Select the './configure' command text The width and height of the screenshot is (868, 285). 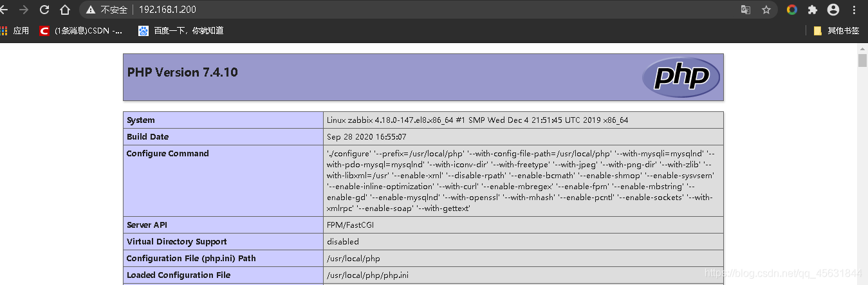click(520, 181)
